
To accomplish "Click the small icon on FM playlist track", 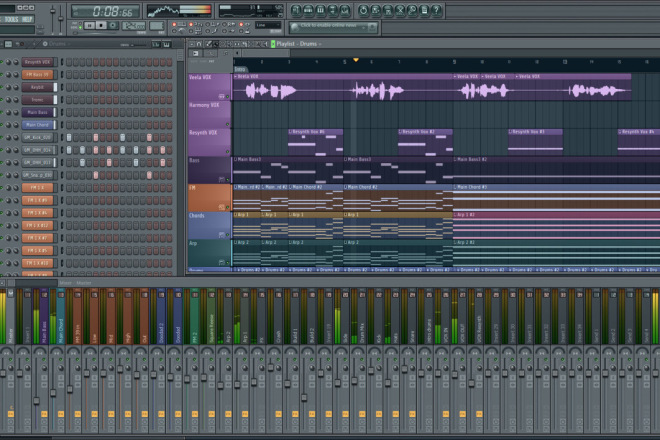I will click(x=222, y=207).
